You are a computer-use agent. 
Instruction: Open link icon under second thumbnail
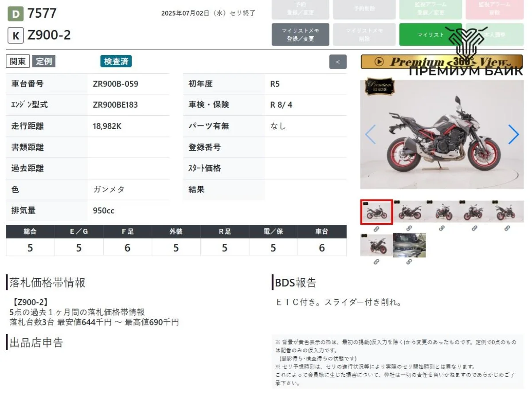pos(409,229)
